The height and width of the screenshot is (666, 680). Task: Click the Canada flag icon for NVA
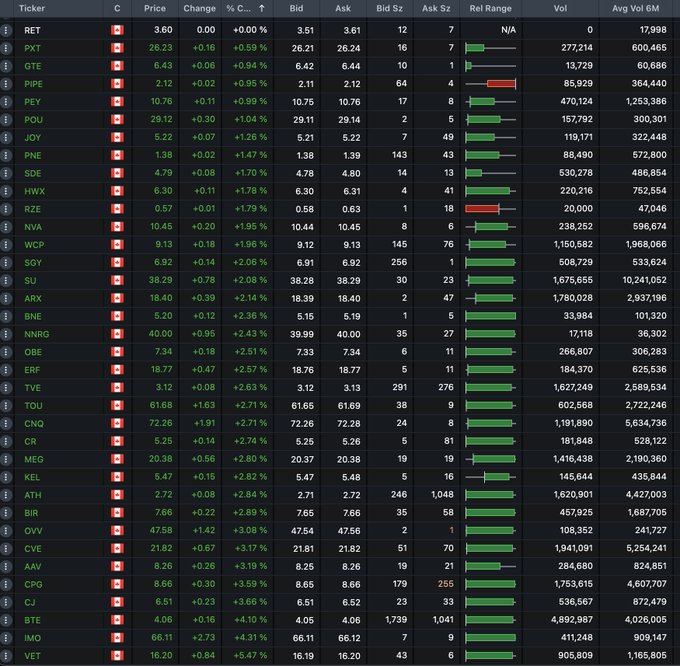pos(117,227)
